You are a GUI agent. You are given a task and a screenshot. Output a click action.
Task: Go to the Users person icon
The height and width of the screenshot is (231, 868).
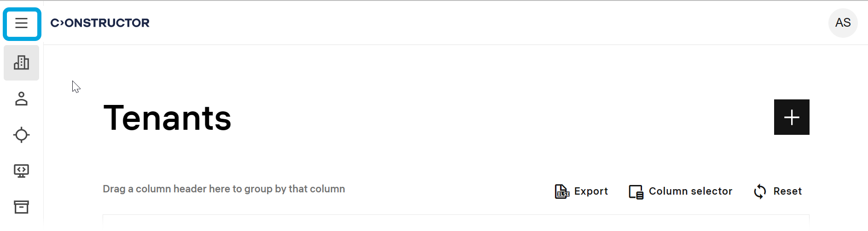[x=22, y=99]
